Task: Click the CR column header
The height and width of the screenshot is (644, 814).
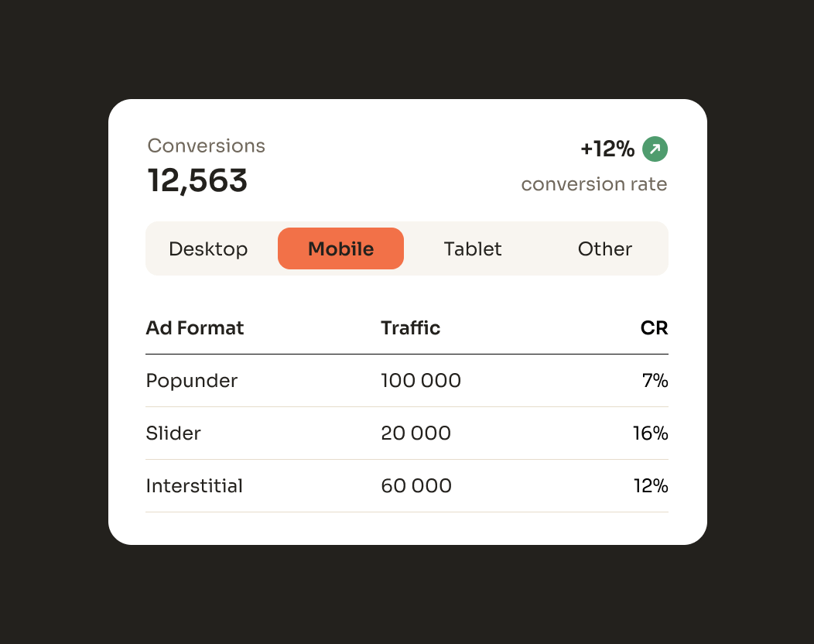Action: pos(654,328)
